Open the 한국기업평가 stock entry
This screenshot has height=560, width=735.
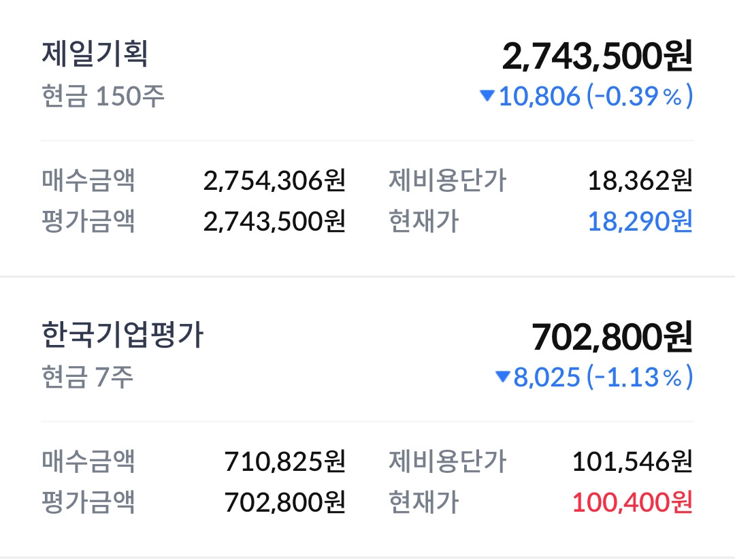pyautogui.click(x=122, y=335)
